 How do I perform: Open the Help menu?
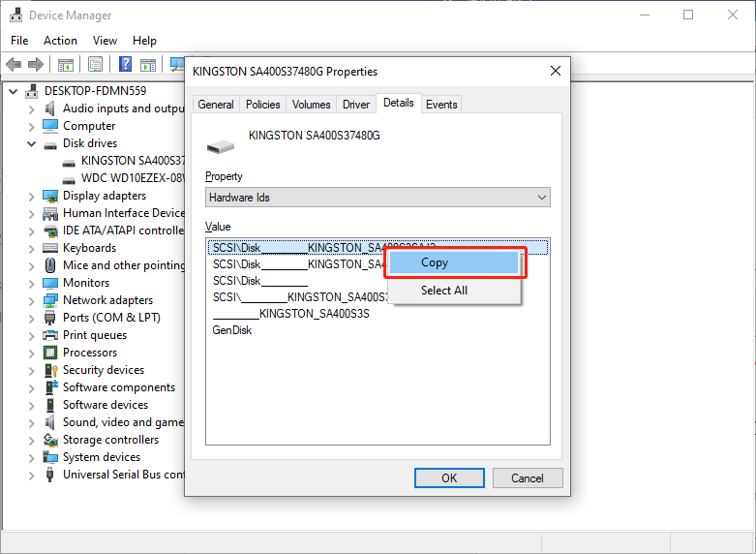point(144,41)
